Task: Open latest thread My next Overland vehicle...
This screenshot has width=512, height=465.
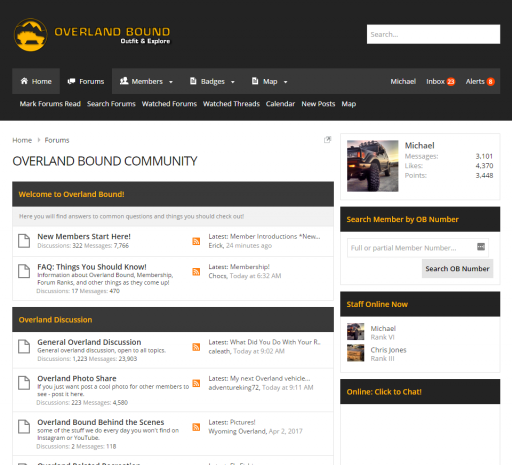Action: [x=270, y=379]
